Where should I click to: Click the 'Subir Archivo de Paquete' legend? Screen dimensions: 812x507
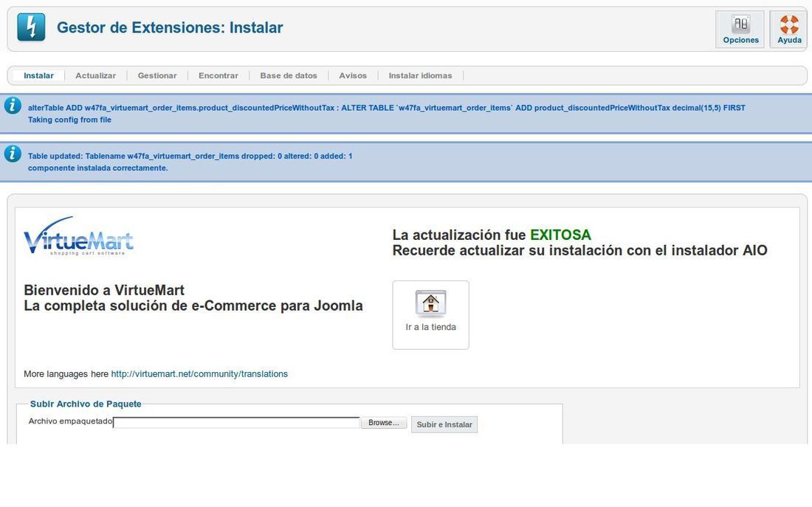click(x=86, y=404)
